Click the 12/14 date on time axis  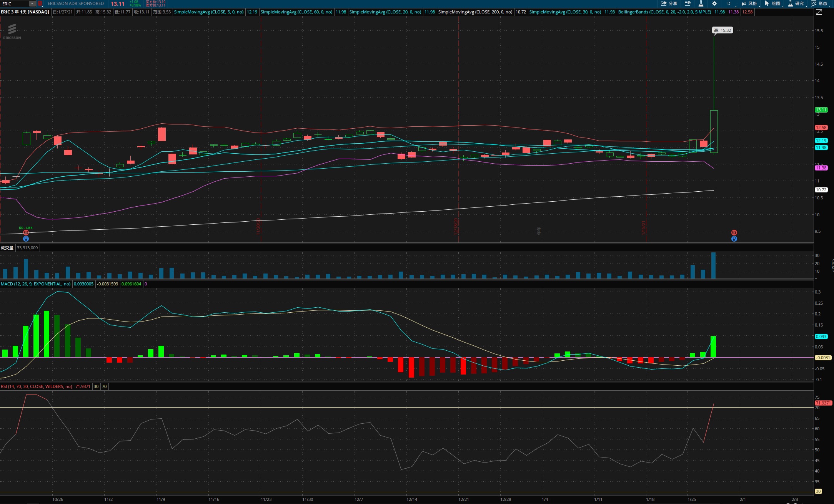[412, 499]
